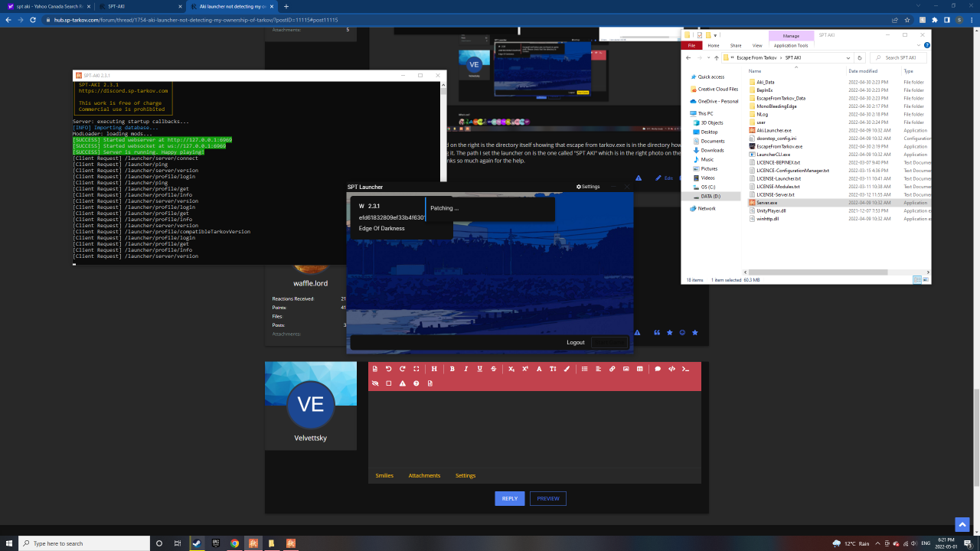
Task: Toggle Bold formatting in the editor
Action: (452, 369)
